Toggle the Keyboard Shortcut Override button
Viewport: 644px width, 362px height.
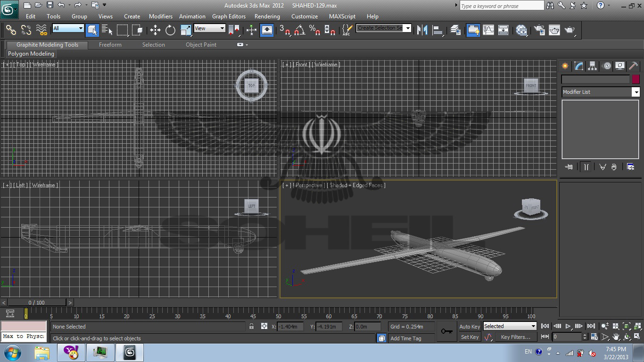(x=267, y=30)
